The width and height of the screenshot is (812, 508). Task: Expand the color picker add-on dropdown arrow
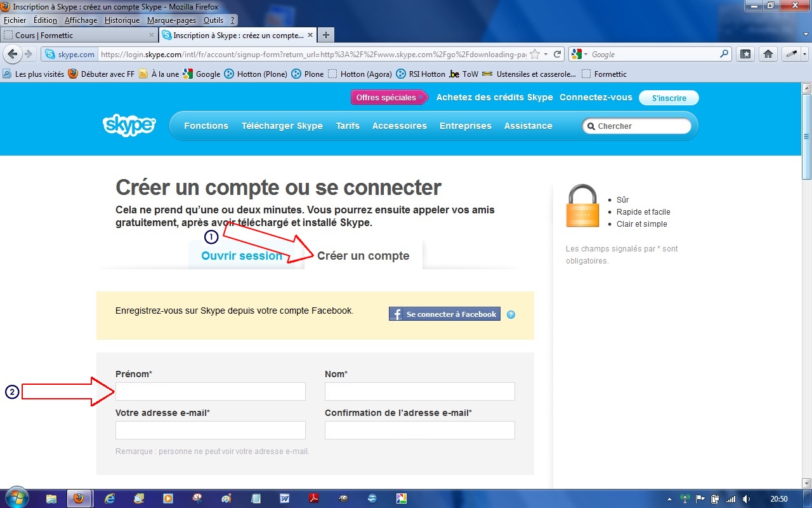click(x=804, y=55)
